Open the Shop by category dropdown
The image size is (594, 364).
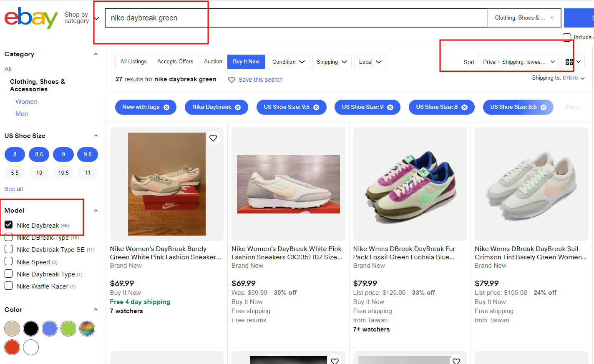coord(82,18)
